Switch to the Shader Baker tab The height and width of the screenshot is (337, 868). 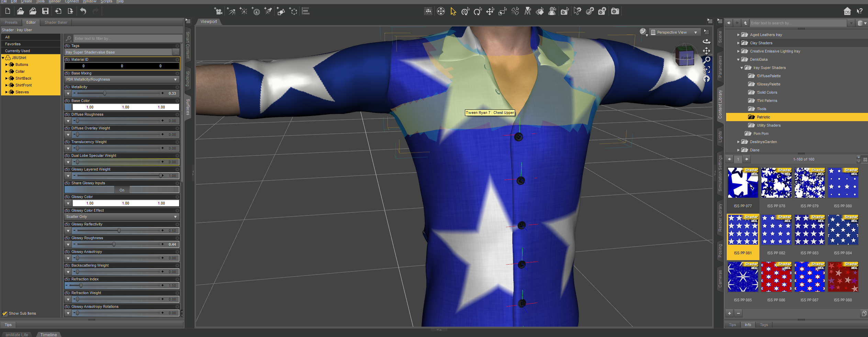pyautogui.click(x=56, y=22)
